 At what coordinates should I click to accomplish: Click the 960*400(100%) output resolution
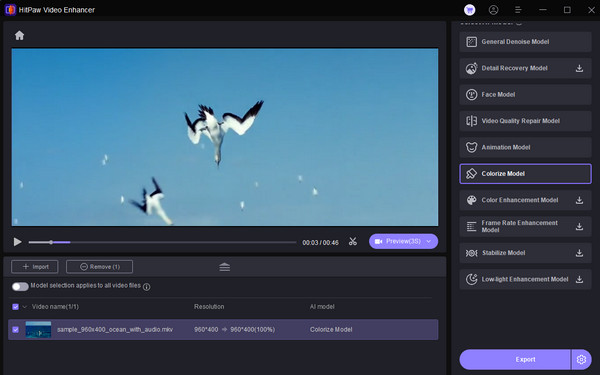(x=253, y=329)
